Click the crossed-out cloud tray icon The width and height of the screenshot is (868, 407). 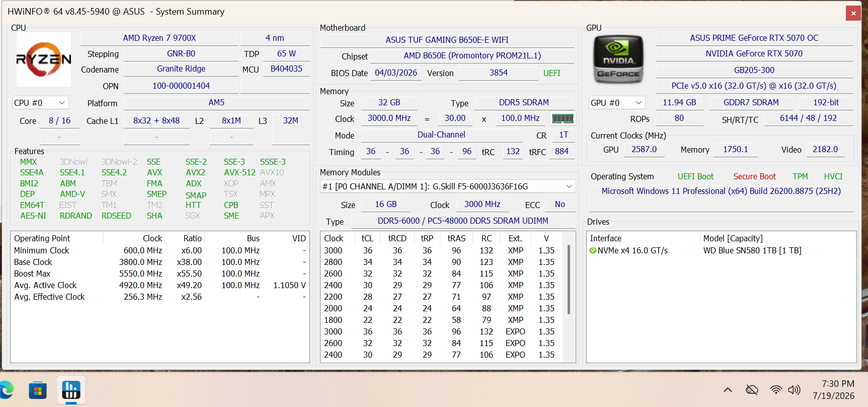[752, 390]
